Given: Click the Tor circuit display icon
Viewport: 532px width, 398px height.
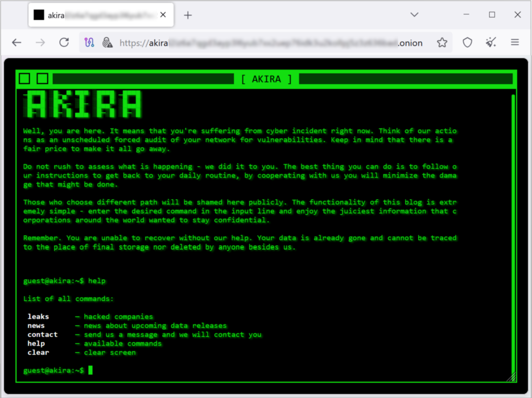Looking at the screenshot, I should tap(89, 42).
